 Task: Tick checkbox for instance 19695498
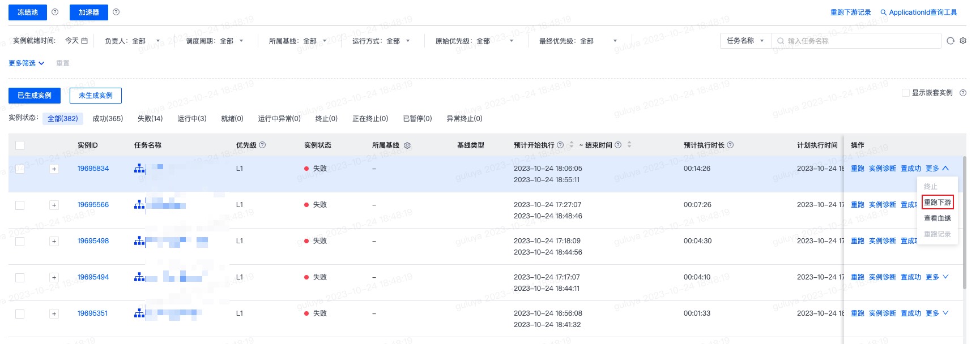tap(20, 241)
